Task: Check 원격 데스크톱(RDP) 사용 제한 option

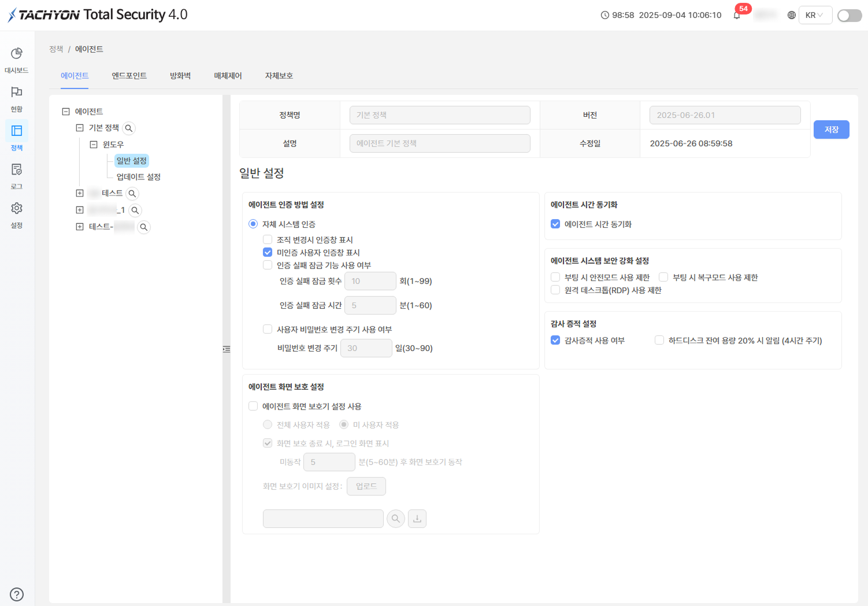Action: pos(555,290)
